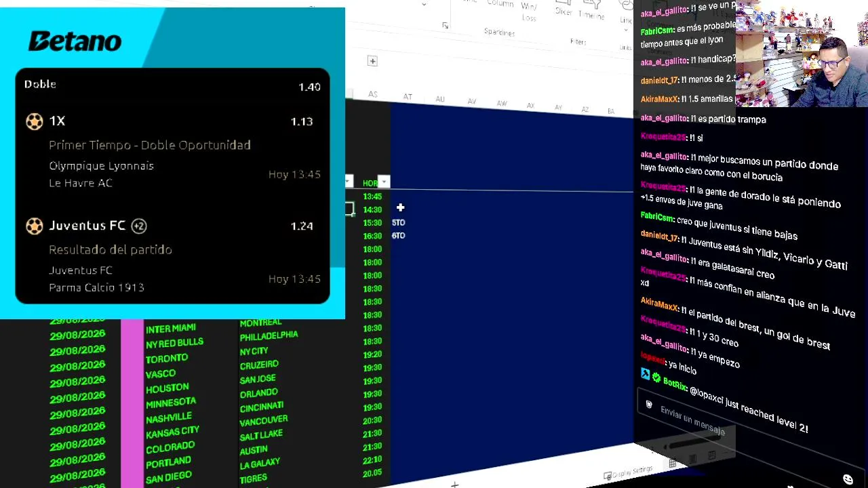Select the 19:20 time cell

372,354
